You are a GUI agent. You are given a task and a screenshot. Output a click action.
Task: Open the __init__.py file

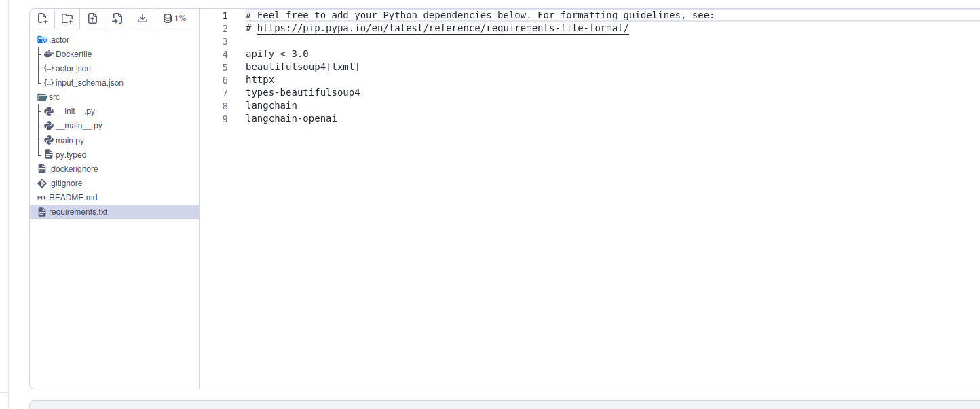75,111
